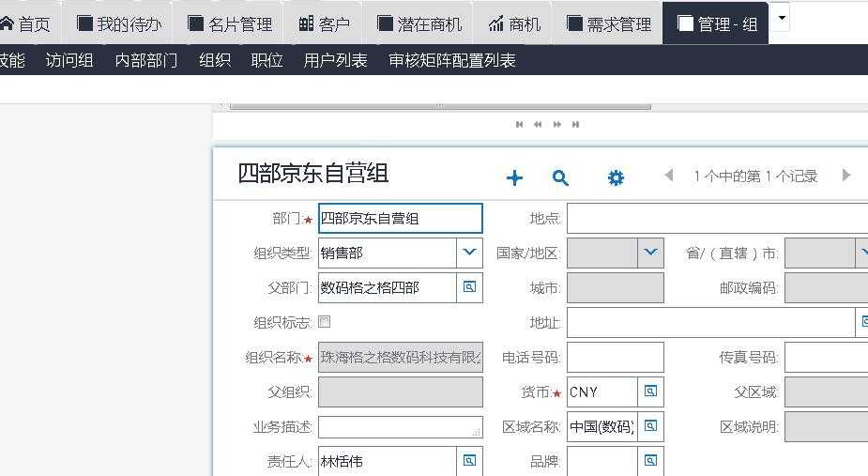Select the 管理 - 组 tab

click(x=716, y=23)
